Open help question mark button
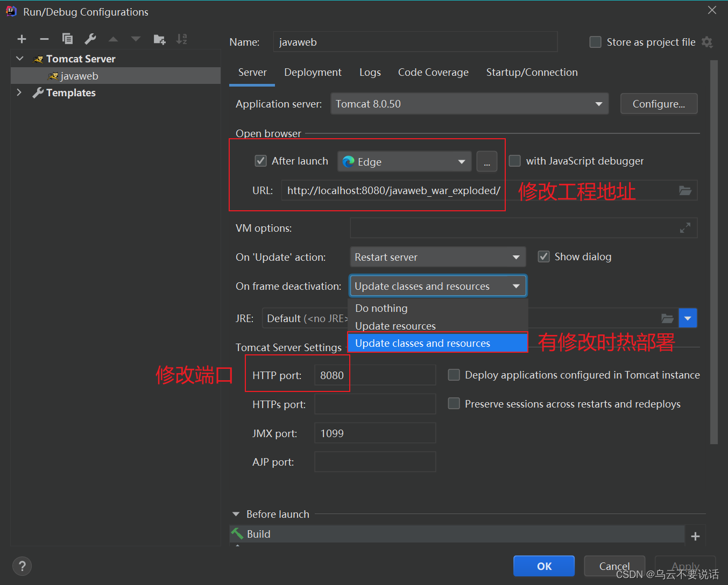Viewport: 728px width, 585px height. coord(22,566)
